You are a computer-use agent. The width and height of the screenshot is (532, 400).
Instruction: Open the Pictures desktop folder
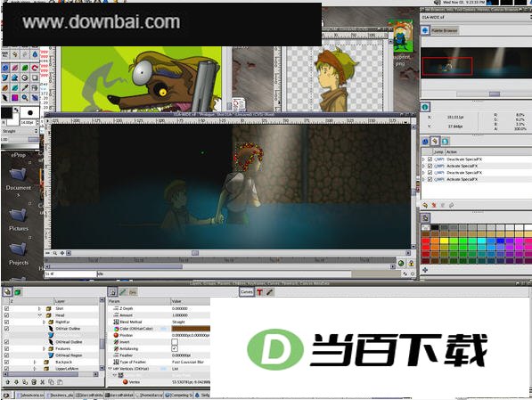pyautogui.click(x=19, y=219)
